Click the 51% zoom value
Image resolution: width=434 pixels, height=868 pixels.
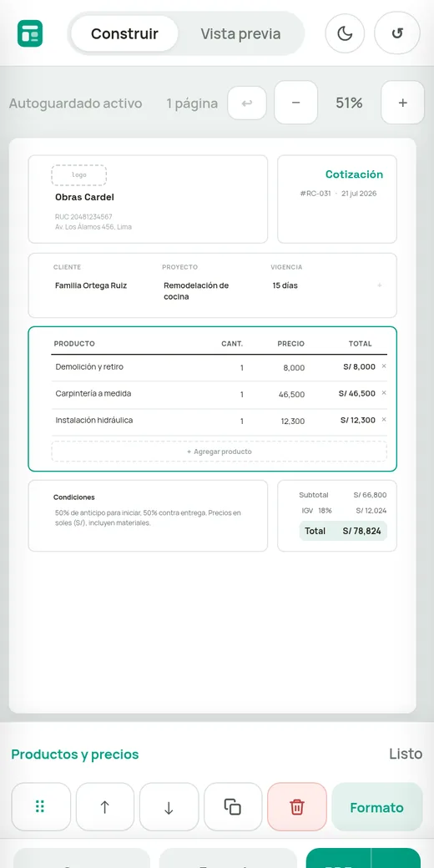coord(349,103)
